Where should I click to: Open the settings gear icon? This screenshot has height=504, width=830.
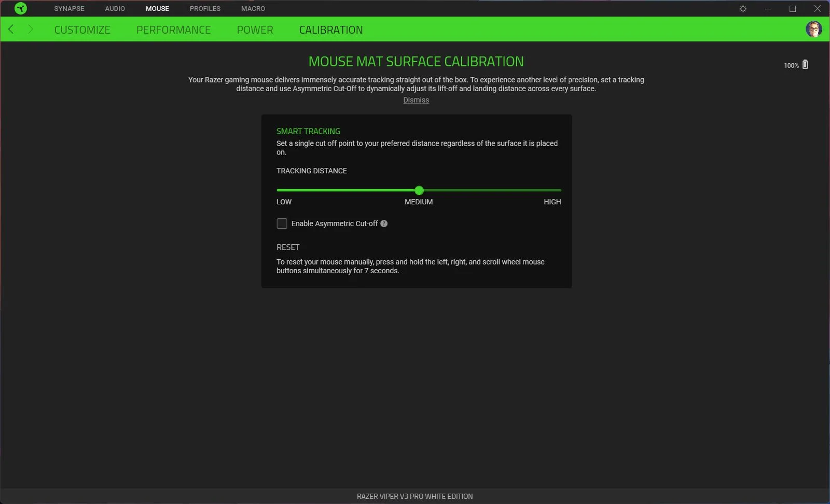tap(743, 9)
